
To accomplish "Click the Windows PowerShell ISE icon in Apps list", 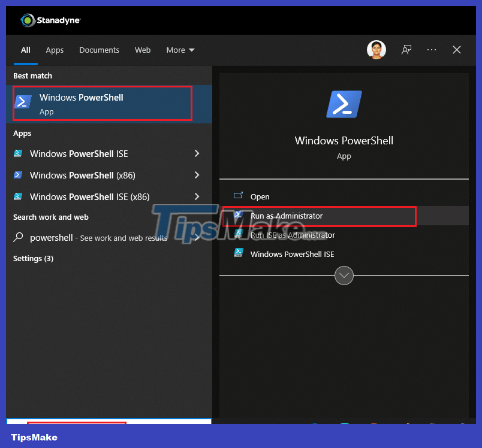I will click(x=18, y=154).
